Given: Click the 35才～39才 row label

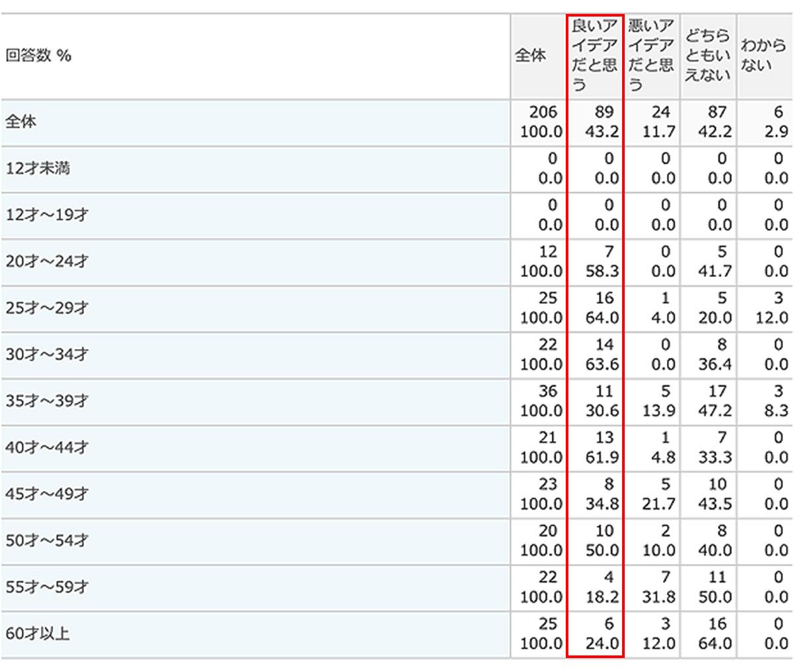Looking at the screenshot, I should 47,402.
